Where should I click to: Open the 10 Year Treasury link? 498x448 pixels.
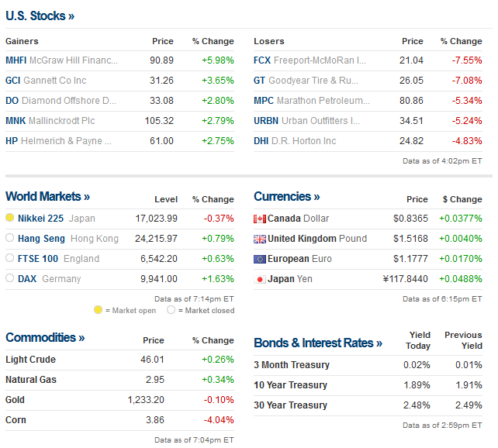(291, 385)
